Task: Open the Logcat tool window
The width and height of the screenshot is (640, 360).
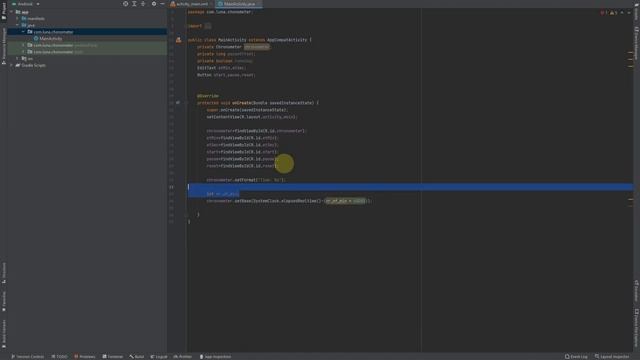Action: (159, 356)
